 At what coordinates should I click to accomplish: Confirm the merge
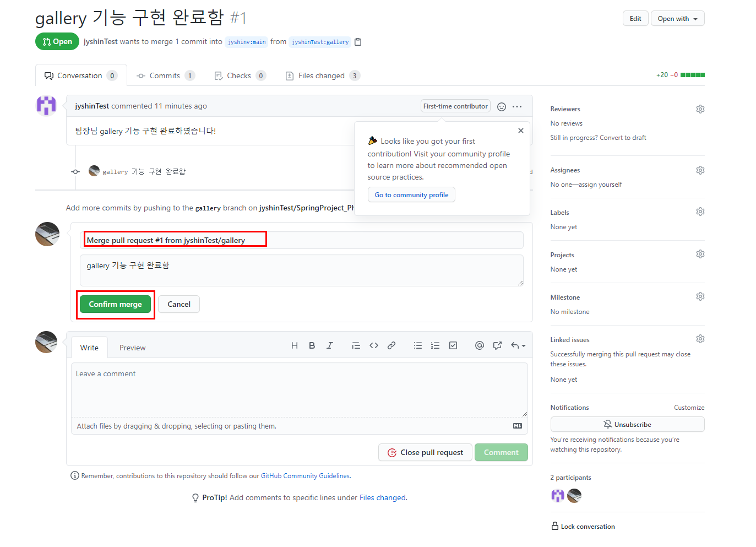pyautogui.click(x=115, y=304)
